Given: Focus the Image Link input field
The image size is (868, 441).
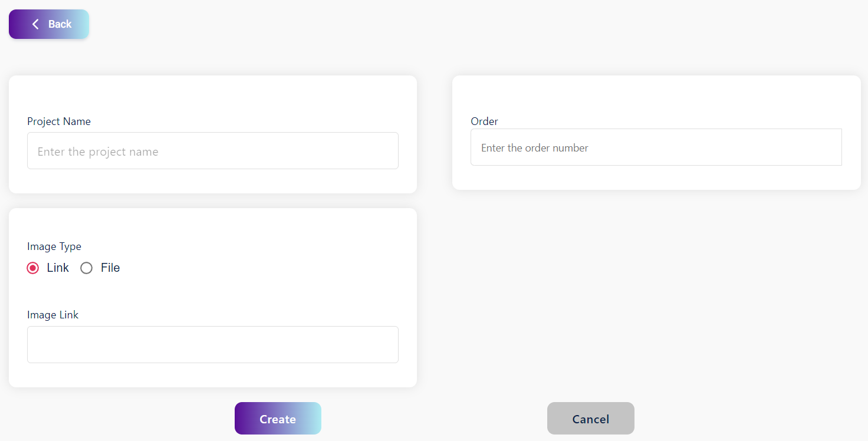Looking at the screenshot, I should click(x=212, y=344).
